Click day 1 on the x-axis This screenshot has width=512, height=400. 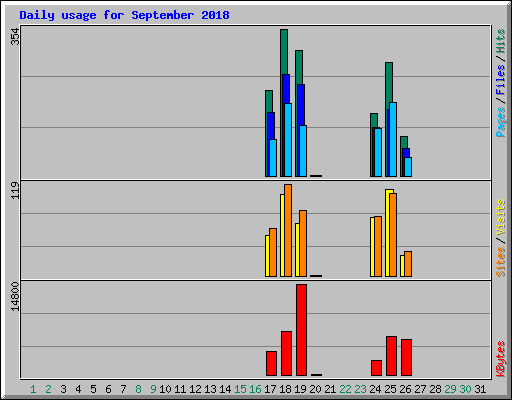33,389
